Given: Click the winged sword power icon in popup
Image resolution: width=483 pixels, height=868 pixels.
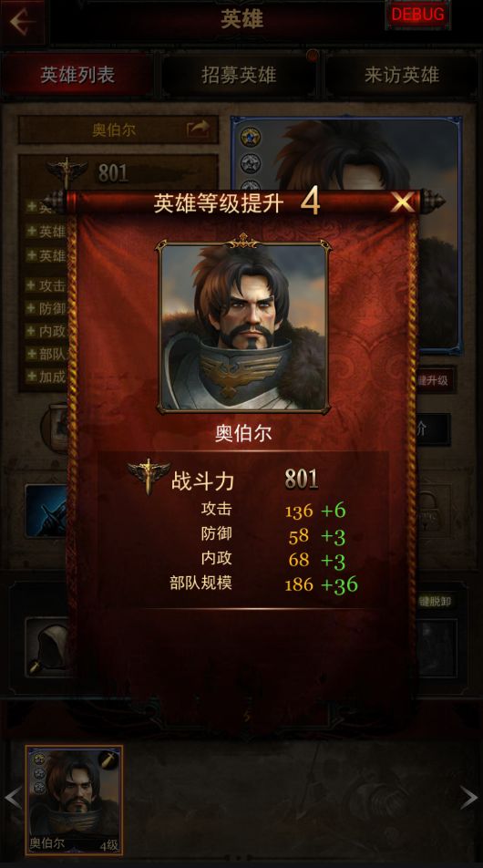Looking at the screenshot, I should click(x=149, y=476).
